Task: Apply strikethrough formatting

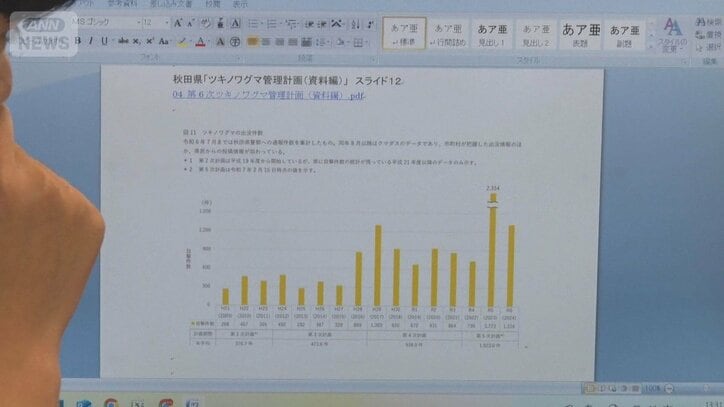Action: coord(123,42)
